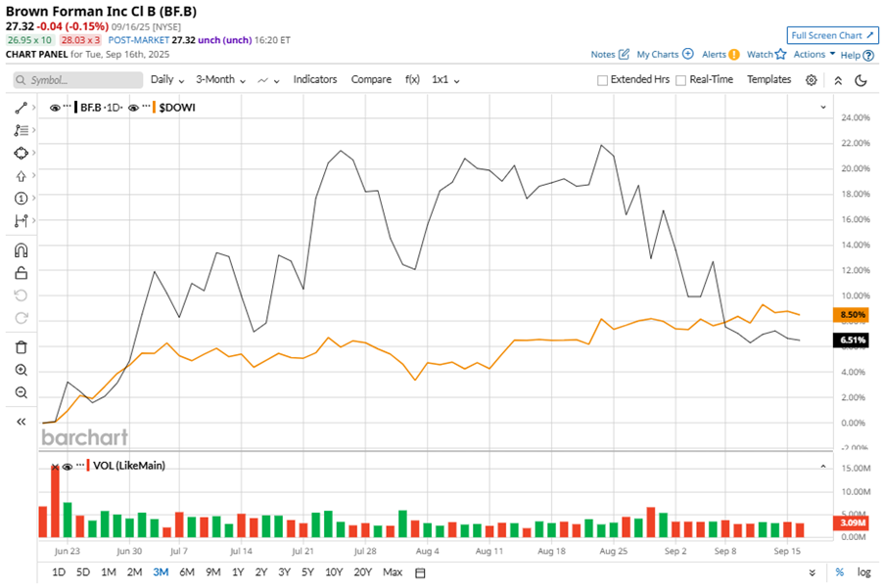The image size is (883, 588).
Task: Click the Symbol search field
Action: pyautogui.click(x=77, y=80)
